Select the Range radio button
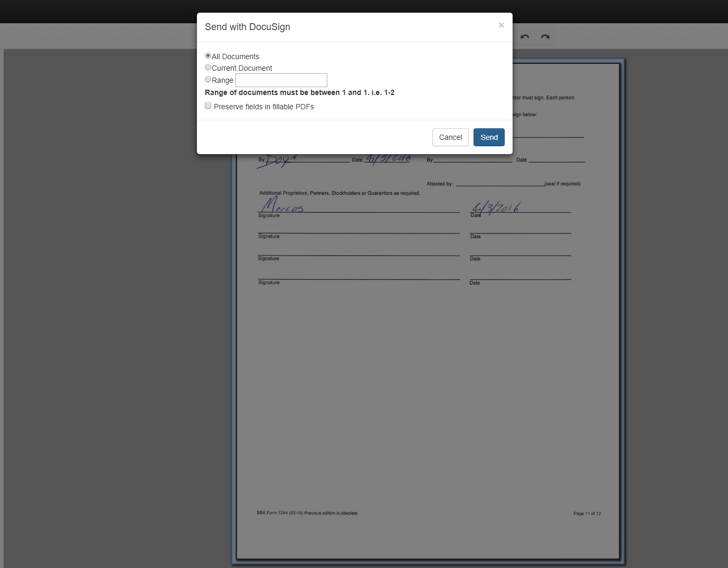 coord(208,79)
